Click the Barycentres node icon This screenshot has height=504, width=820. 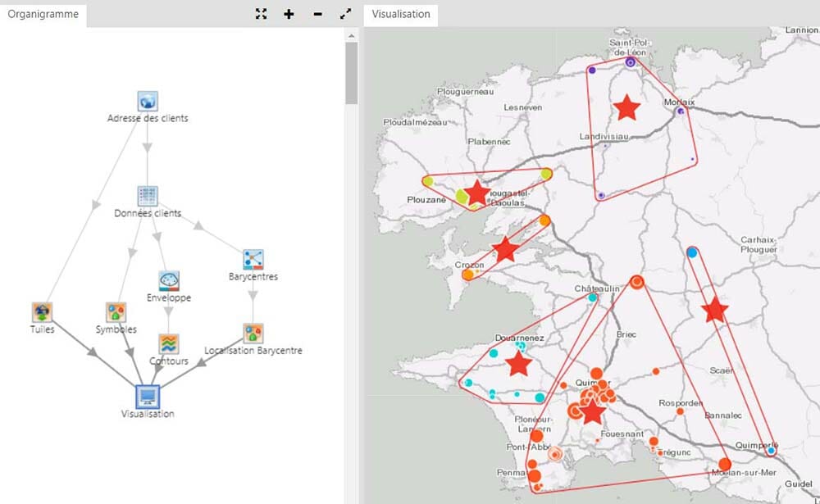click(x=253, y=260)
